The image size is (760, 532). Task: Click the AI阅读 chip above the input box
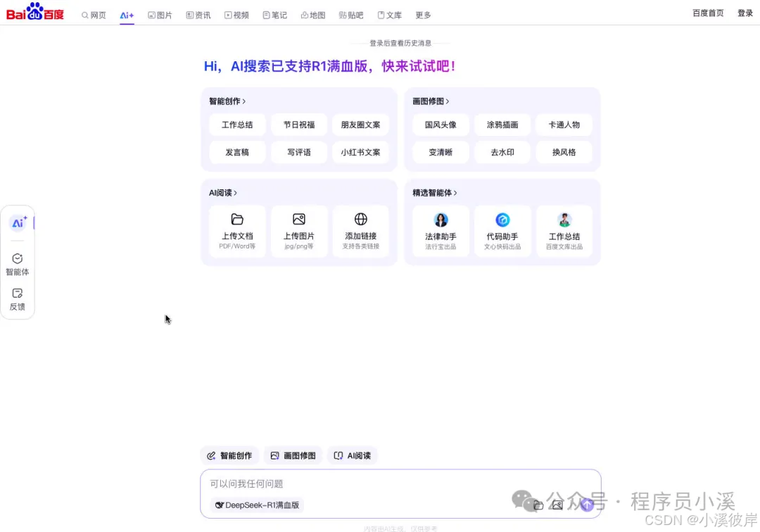pos(353,455)
